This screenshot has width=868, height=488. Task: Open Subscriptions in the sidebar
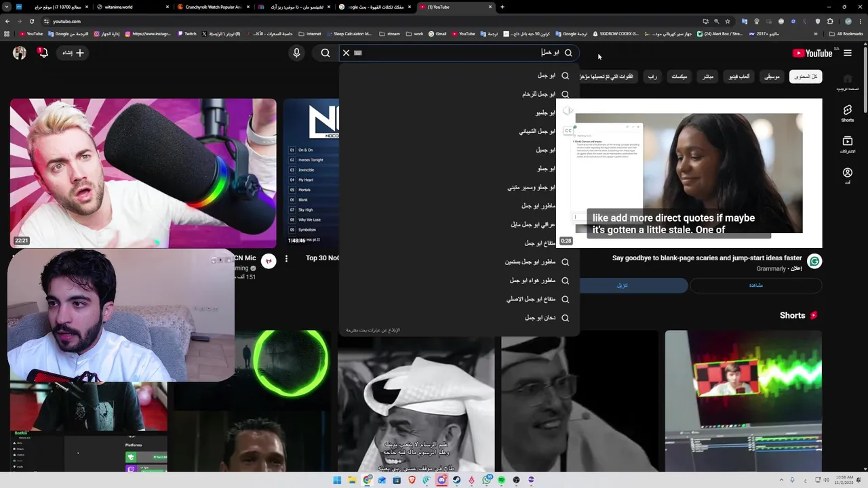(848, 144)
